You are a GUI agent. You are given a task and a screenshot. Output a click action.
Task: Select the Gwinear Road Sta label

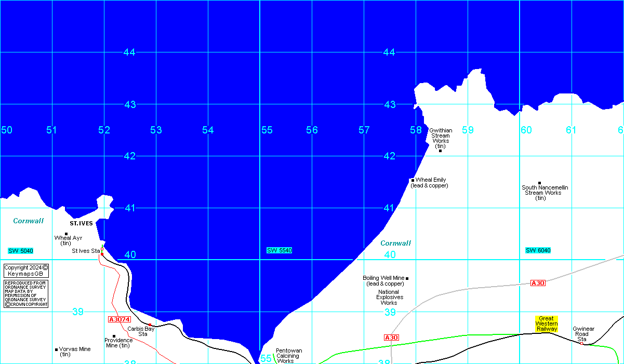point(583,334)
